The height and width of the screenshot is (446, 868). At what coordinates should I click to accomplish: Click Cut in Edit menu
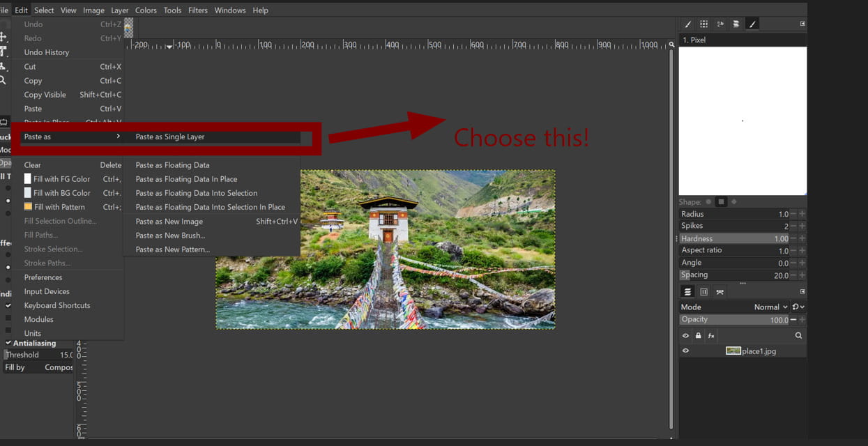pyautogui.click(x=68, y=67)
